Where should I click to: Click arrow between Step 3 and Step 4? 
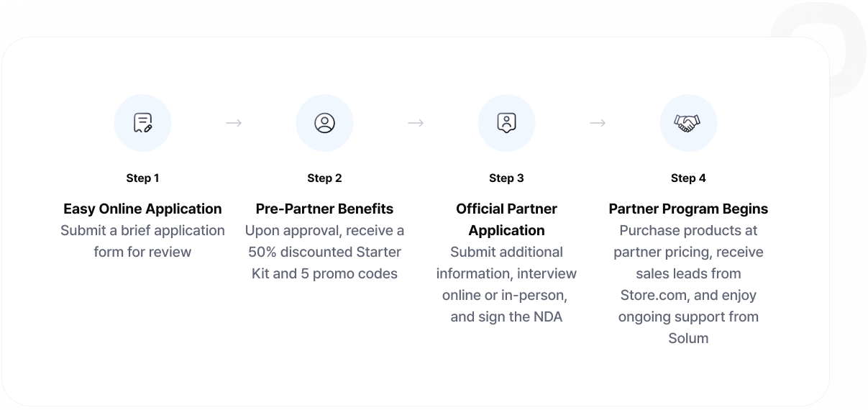598,123
